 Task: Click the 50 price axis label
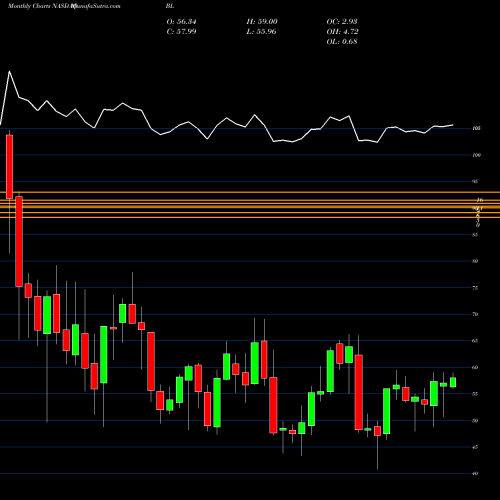475,421
